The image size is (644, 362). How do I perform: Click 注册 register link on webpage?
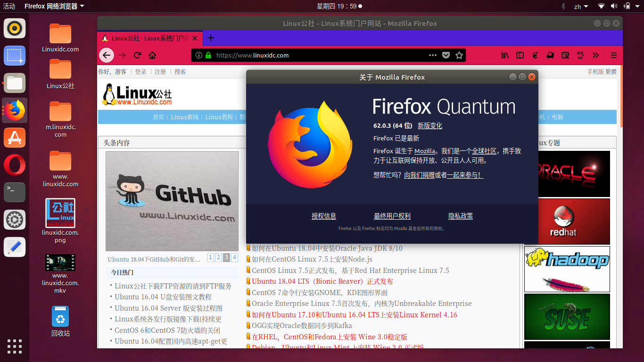160,72
